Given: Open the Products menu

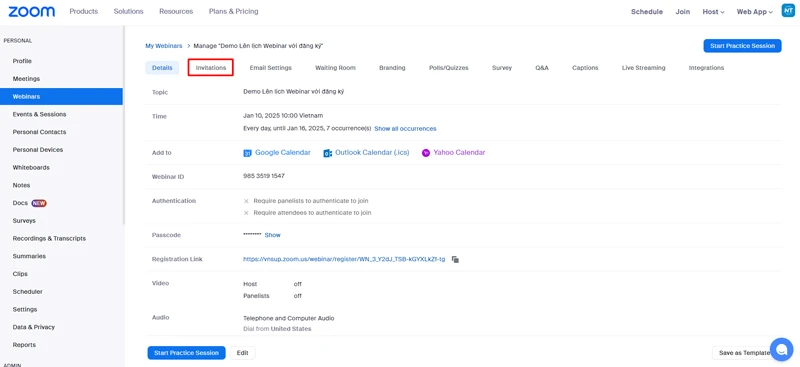Looking at the screenshot, I should click(84, 11).
